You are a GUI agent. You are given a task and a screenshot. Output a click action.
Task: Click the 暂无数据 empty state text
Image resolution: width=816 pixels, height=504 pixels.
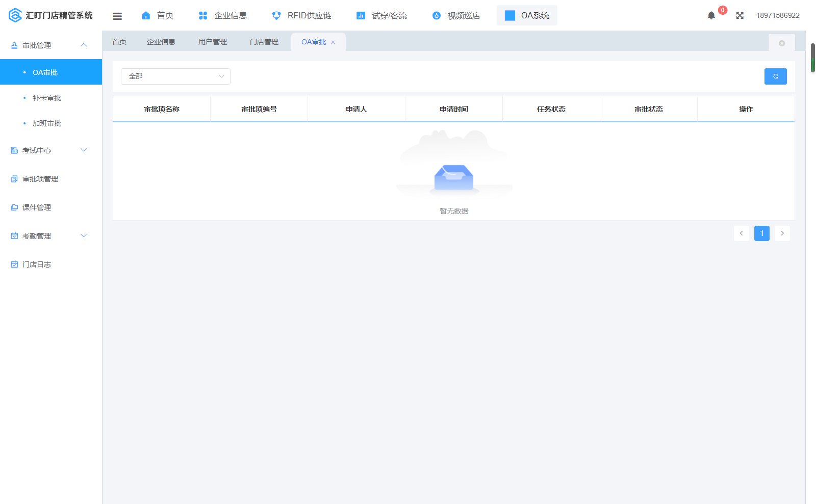(454, 211)
